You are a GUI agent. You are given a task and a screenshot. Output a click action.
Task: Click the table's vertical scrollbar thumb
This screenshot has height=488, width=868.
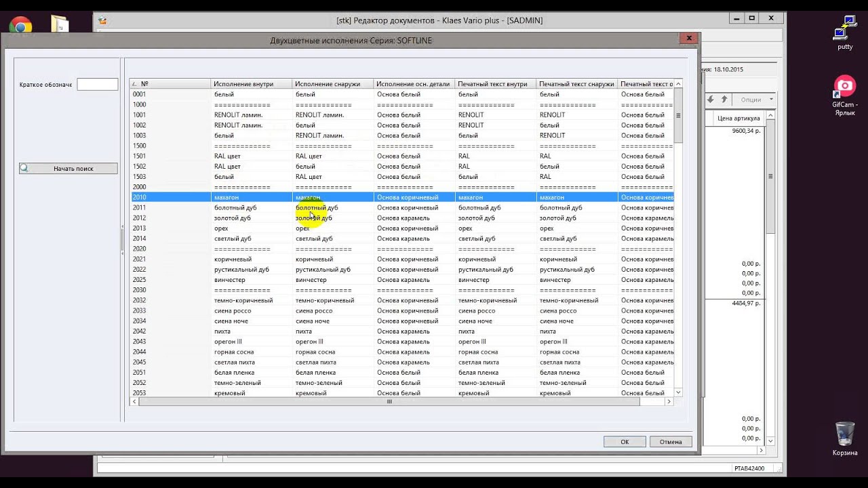(x=678, y=115)
